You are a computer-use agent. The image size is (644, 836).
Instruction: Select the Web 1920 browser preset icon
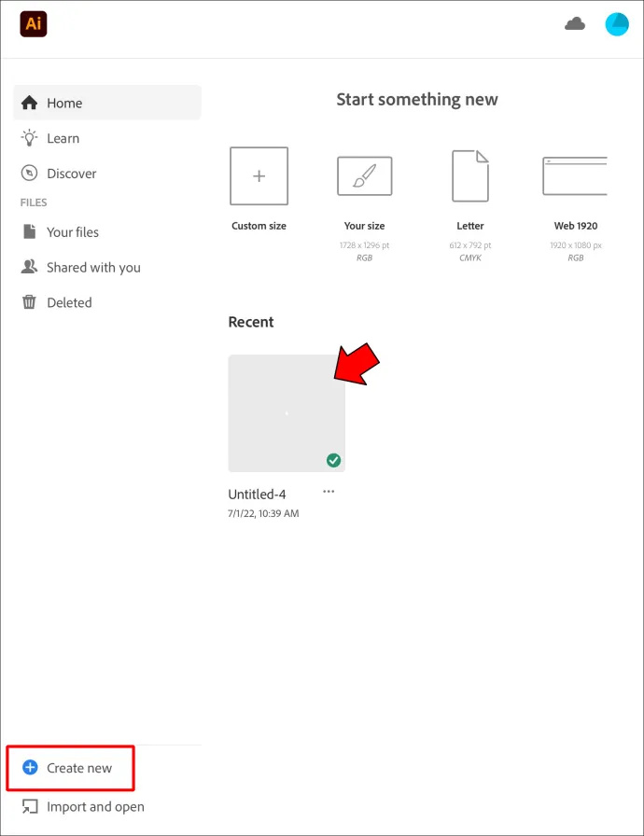(x=575, y=176)
